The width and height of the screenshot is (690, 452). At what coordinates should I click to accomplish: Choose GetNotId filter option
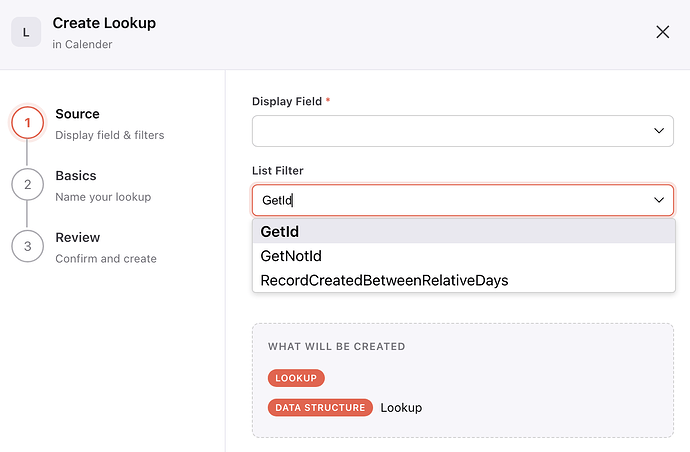(x=464, y=256)
